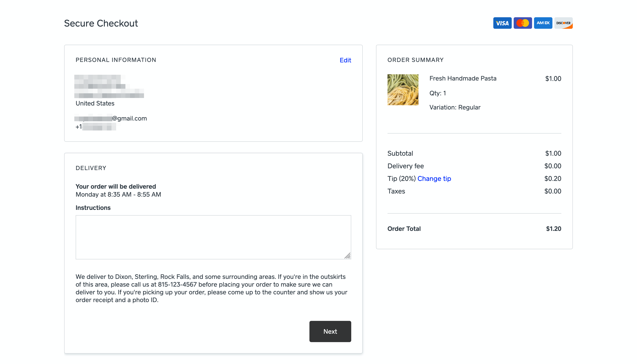This screenshot has width=637, height=364.
Task: Click the Fresh Handmade Pasta thumbnail
Action: pos(403,90)
